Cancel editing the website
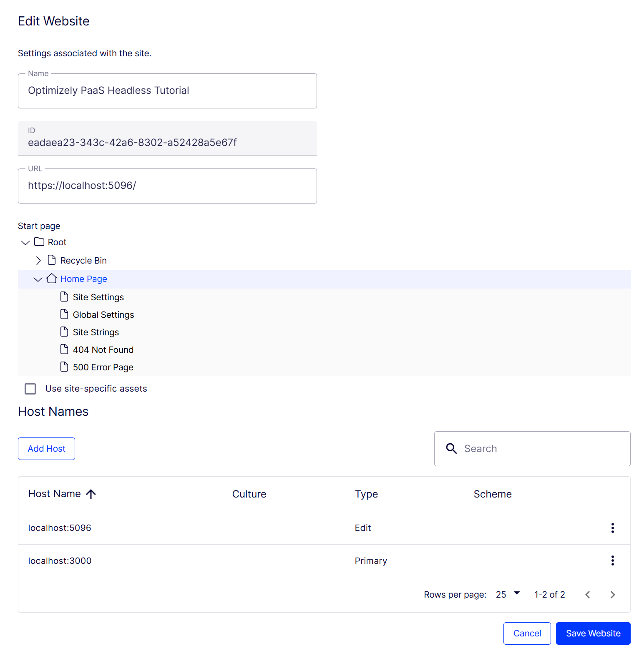This screenshot has height=651, width=644. pos(527,633)
